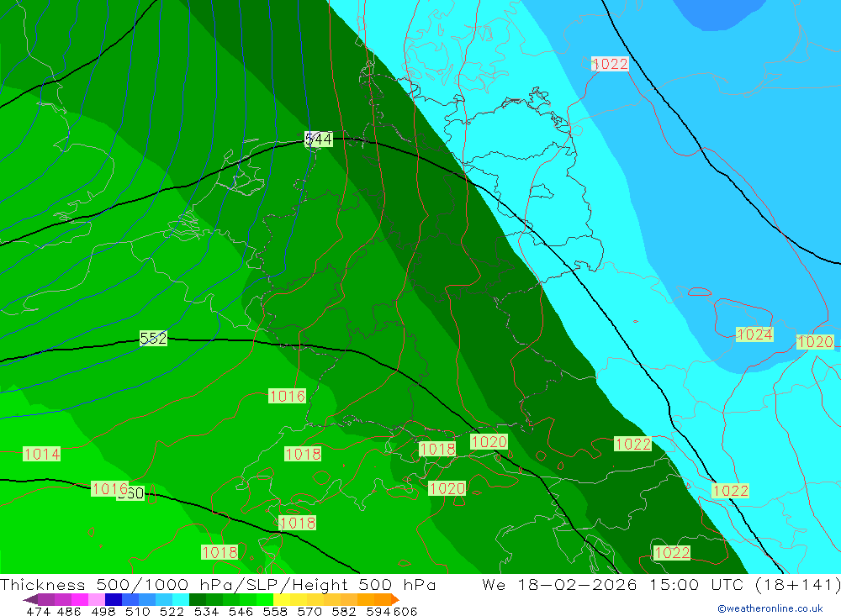Click the purple arrow at legend start
The image size is (841, 616).
[30, 599]
